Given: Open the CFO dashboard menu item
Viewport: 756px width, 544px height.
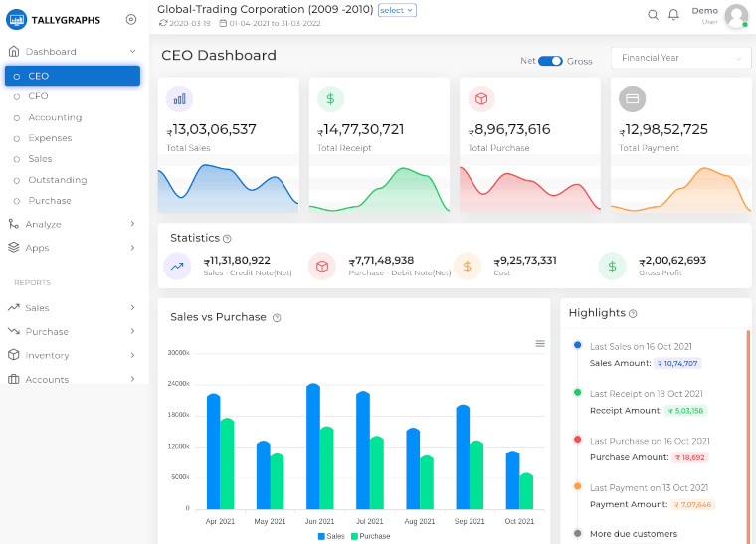Looking at the screenshot, I should (x=38, y=96).
